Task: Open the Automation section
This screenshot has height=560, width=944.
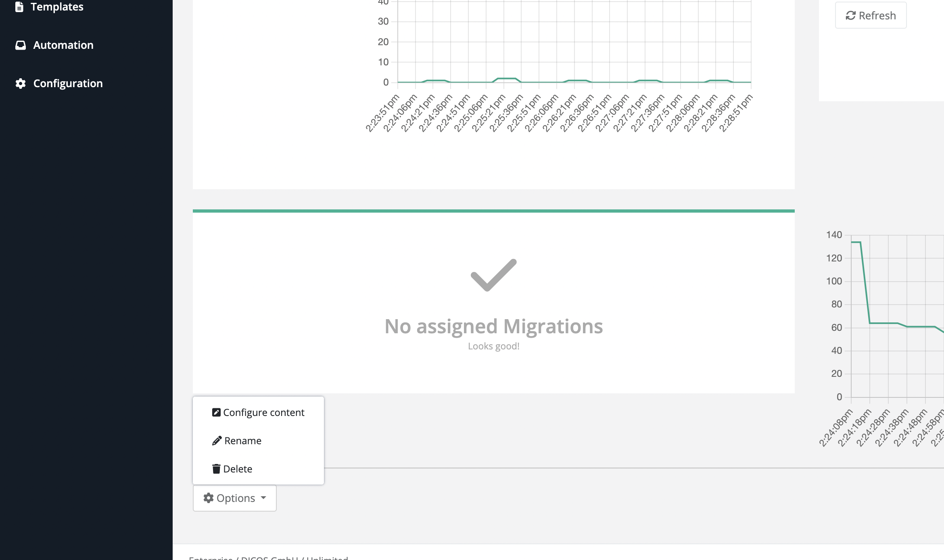Action: point(63,45)
